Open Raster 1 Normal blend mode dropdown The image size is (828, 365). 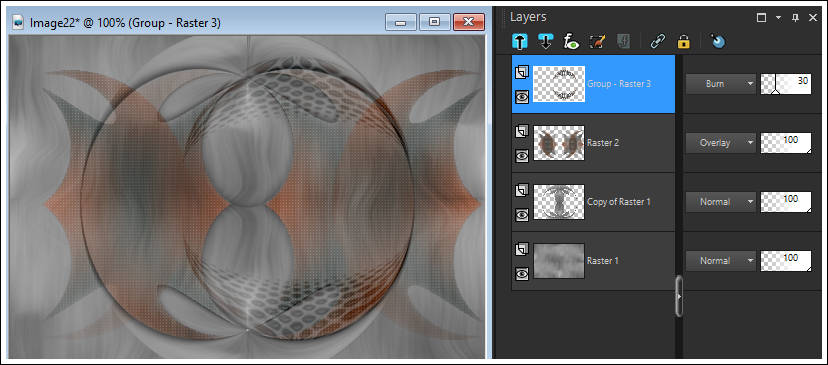click(721, 260)
